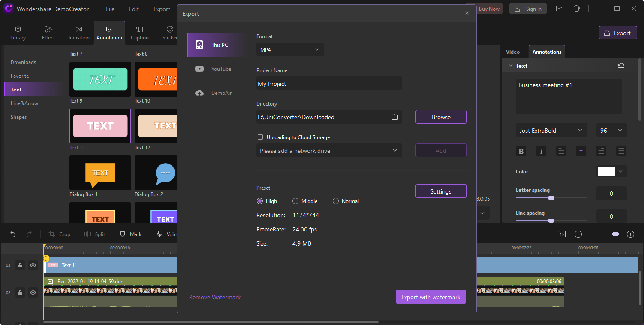Screen dimensions: 644x325
Task: Click Export with watermark button
Action: coord(431,297)
